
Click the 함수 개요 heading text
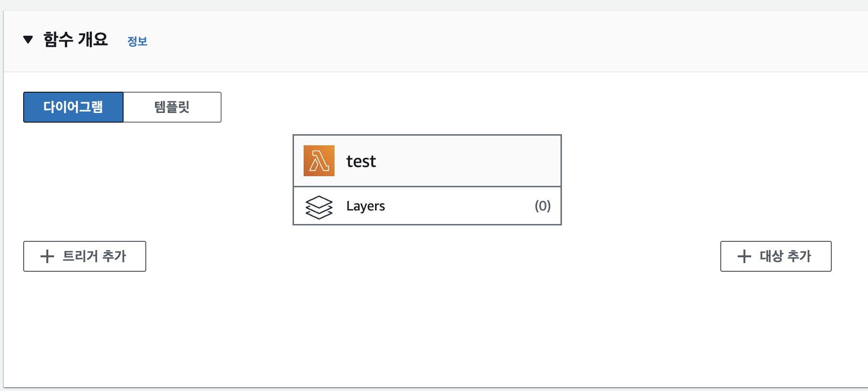(x=76, y=40)
